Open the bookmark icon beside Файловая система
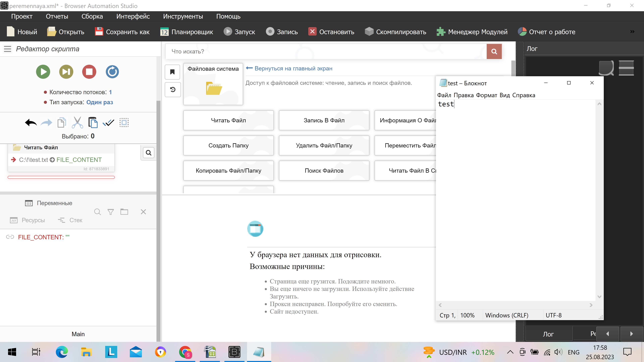644x362 pixels. pos(173,72)
